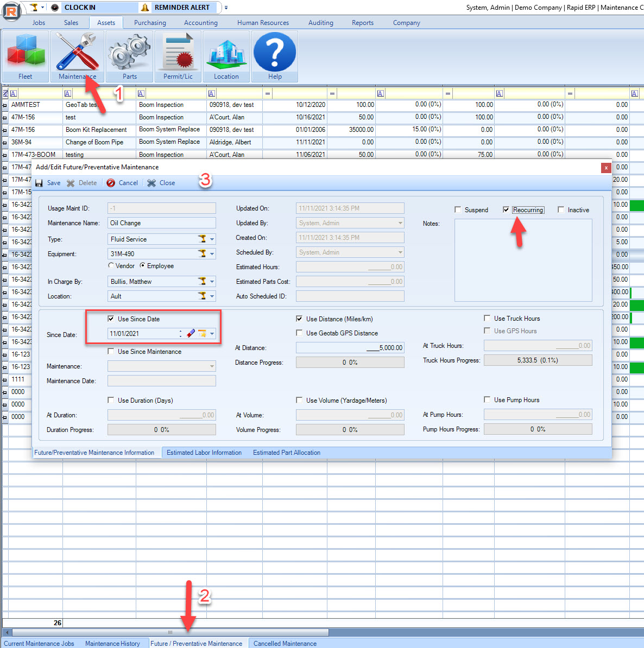Enable Use Volume (Yardage/Meters) checkbox
Image resolution: width=644 pixels, height=648 pixels.
(299, 400)
